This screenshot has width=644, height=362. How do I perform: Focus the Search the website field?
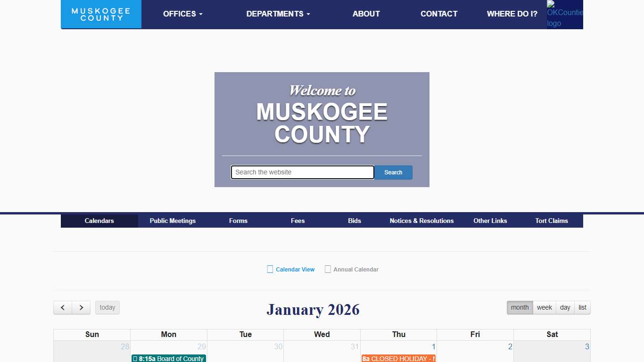click(302, 173)
